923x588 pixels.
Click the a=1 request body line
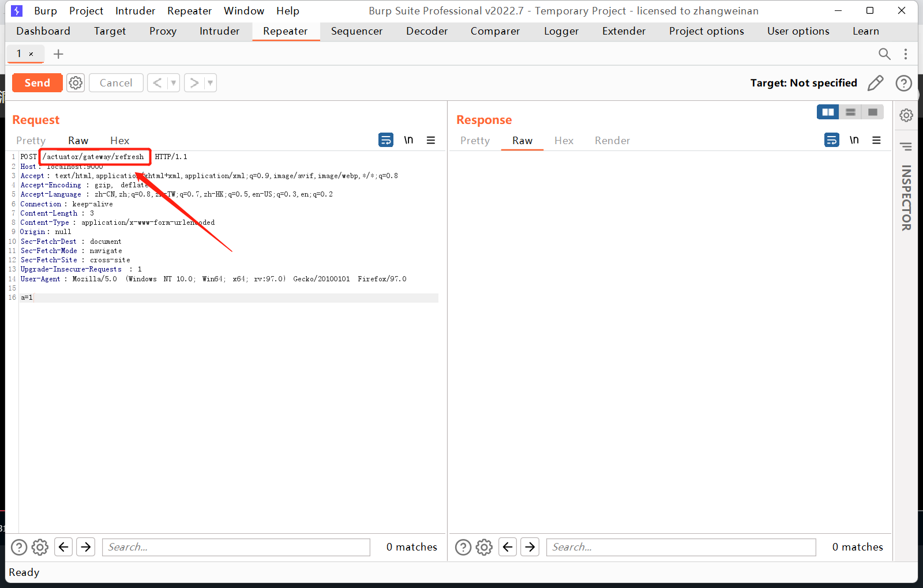pyautogui.click(x=229, y=297)
